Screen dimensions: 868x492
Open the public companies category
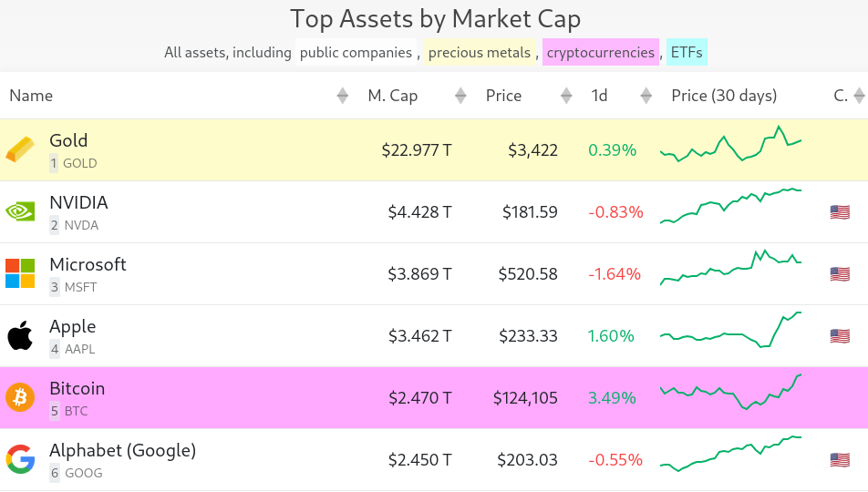(x=356, y=53)
